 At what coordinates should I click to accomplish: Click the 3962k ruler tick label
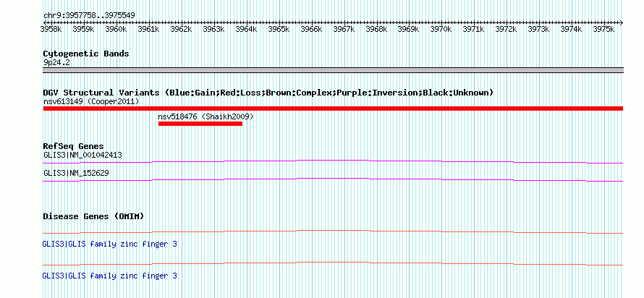pyautogui.click(x=181, y=30)
